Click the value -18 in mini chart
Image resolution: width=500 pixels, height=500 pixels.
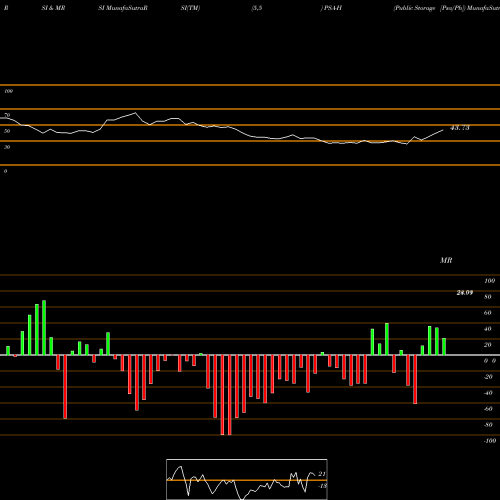[322, 486]
